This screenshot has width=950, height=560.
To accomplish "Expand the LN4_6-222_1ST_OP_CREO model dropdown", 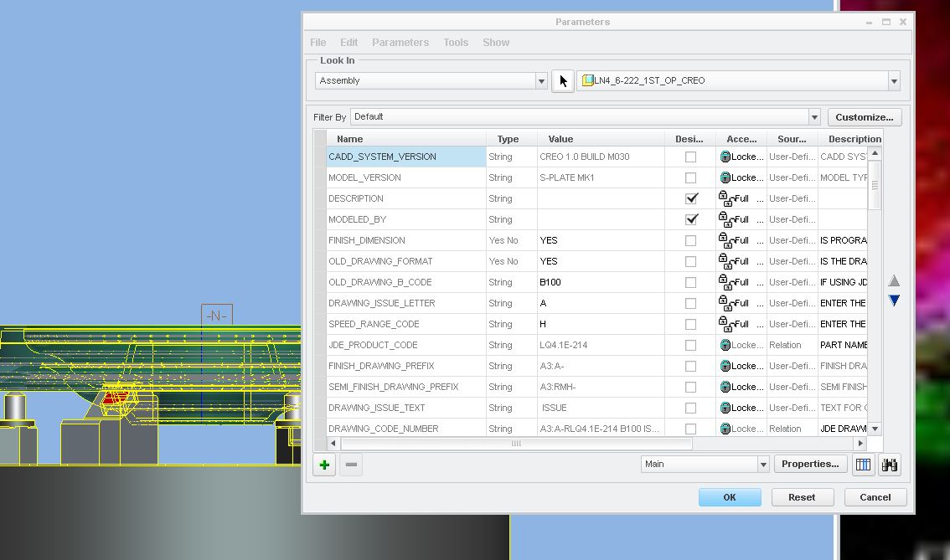I will pyautogui.click(x=894, y=80).
